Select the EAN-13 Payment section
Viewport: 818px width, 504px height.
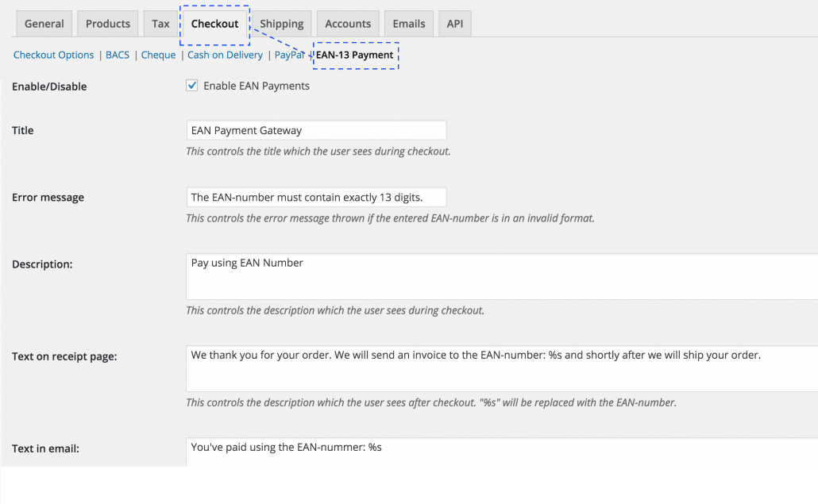355,55
